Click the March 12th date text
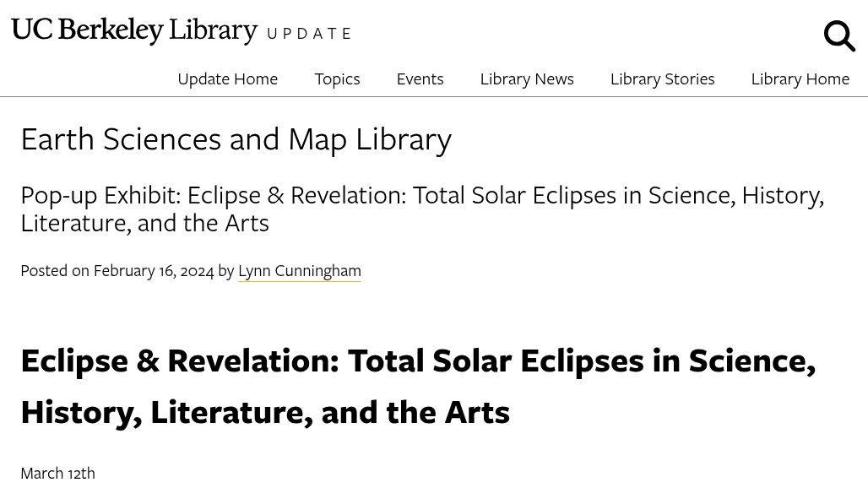This screenshot has height=488, width=868. [57, 472]
